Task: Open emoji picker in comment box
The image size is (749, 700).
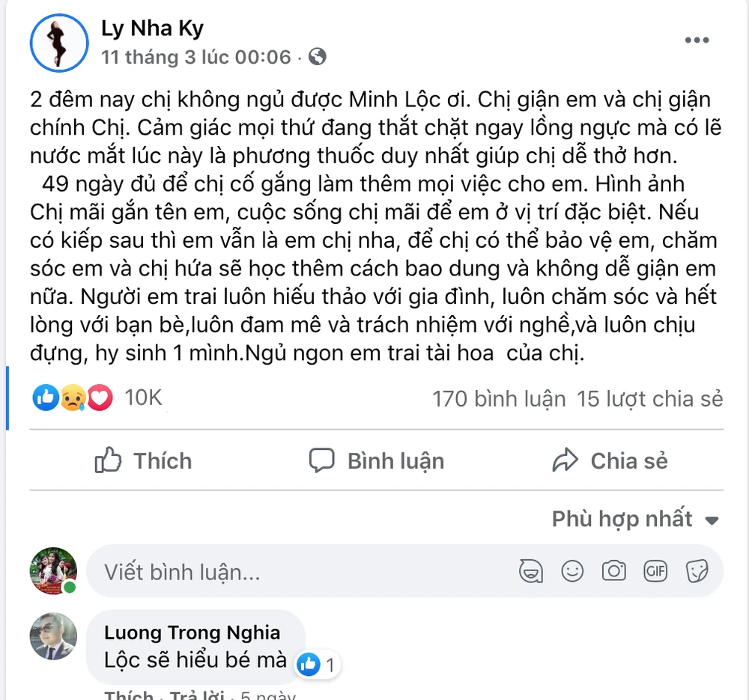Action: point(572,572)
